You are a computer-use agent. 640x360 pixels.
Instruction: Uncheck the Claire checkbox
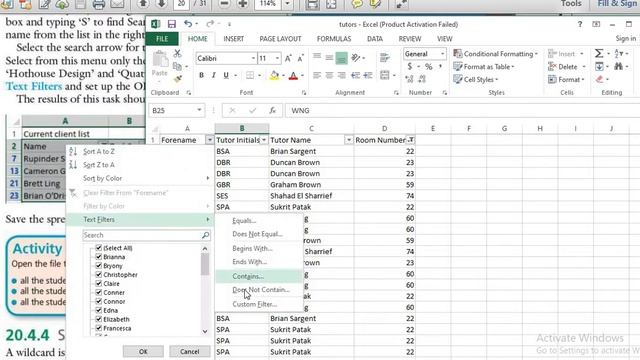point(98,283)
